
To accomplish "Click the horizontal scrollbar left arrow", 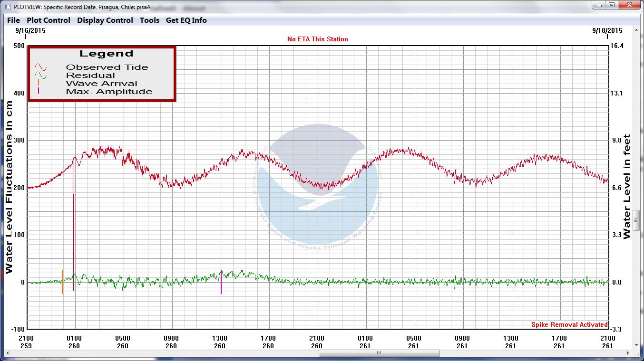I will pos(7,353).
